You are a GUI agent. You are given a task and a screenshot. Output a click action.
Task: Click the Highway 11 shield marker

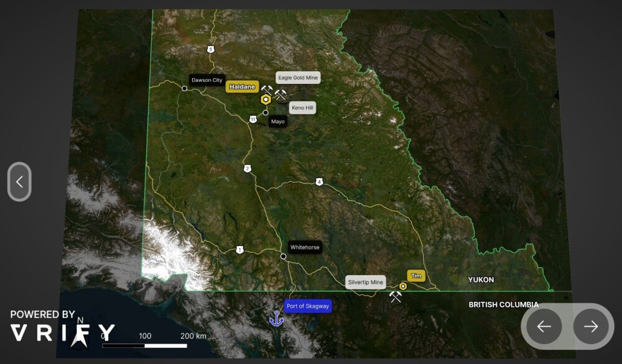pos(253,119)
